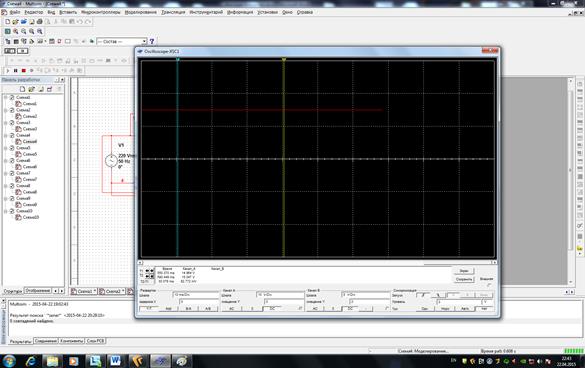Click the Сохранить button on the oscilloscope
The image size is (585, 368).
coord(464,279)
